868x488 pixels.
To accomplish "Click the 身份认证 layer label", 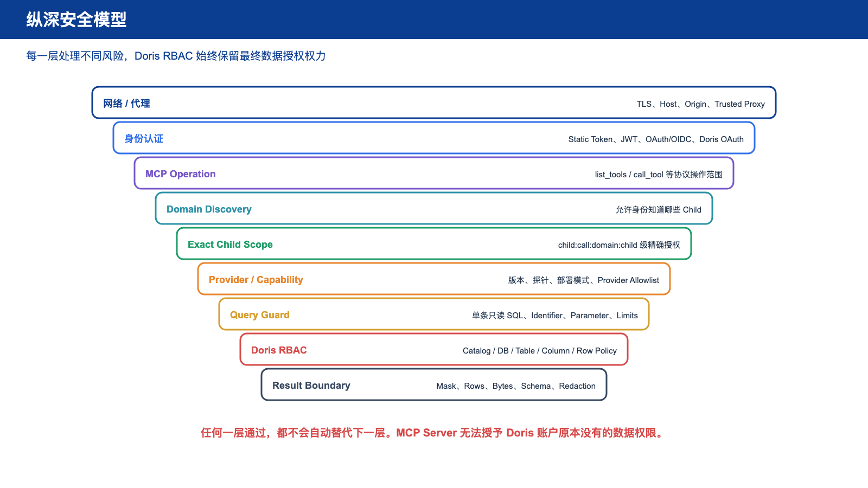I will coord(144,139).
